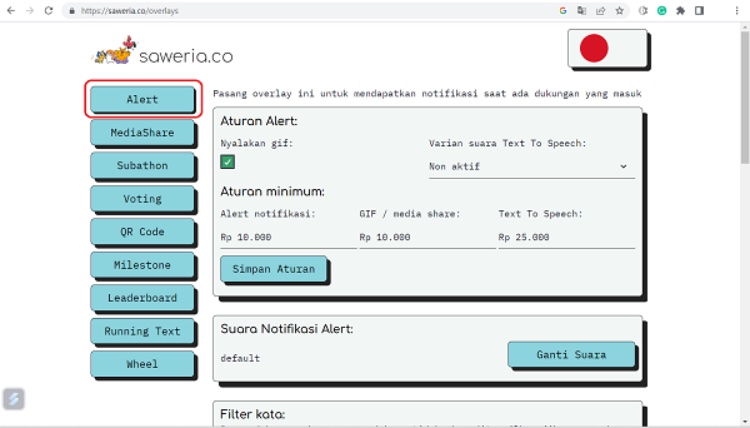
Task: Open the green Grammarly extension icon
Action: 662,11
